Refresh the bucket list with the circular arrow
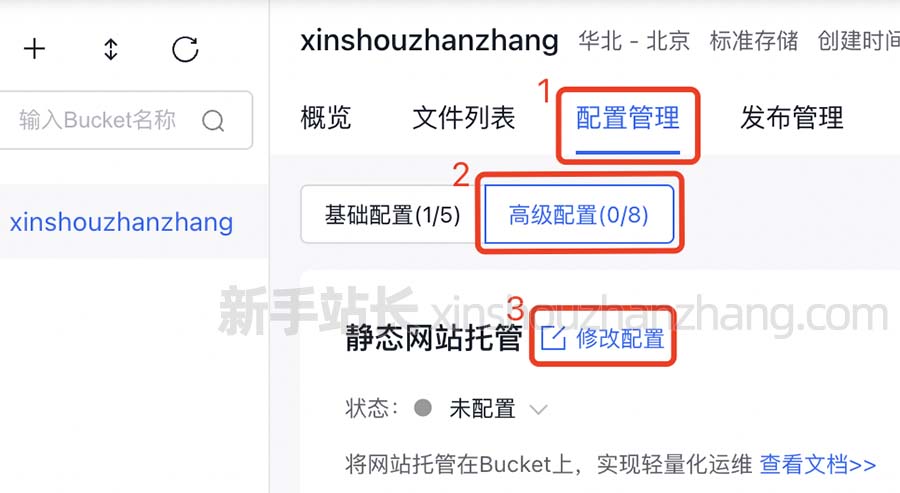The image size is (900, 493). [x=185, y=49]
